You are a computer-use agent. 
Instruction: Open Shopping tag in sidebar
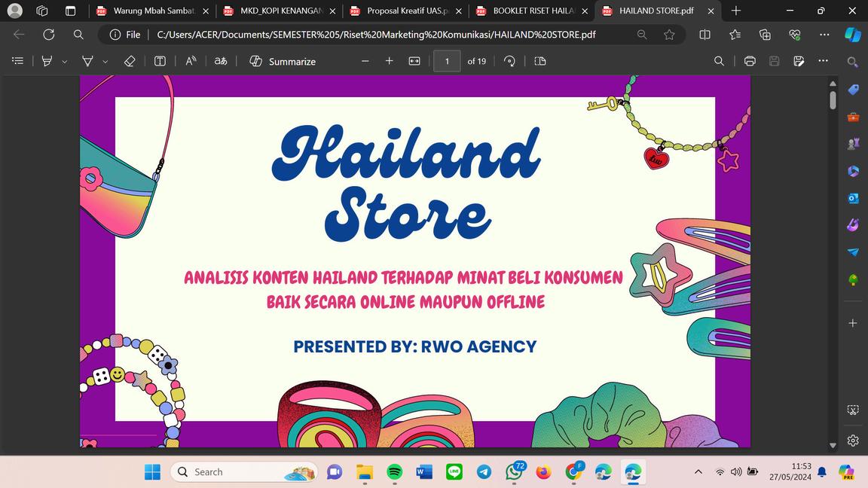[853, 89]
